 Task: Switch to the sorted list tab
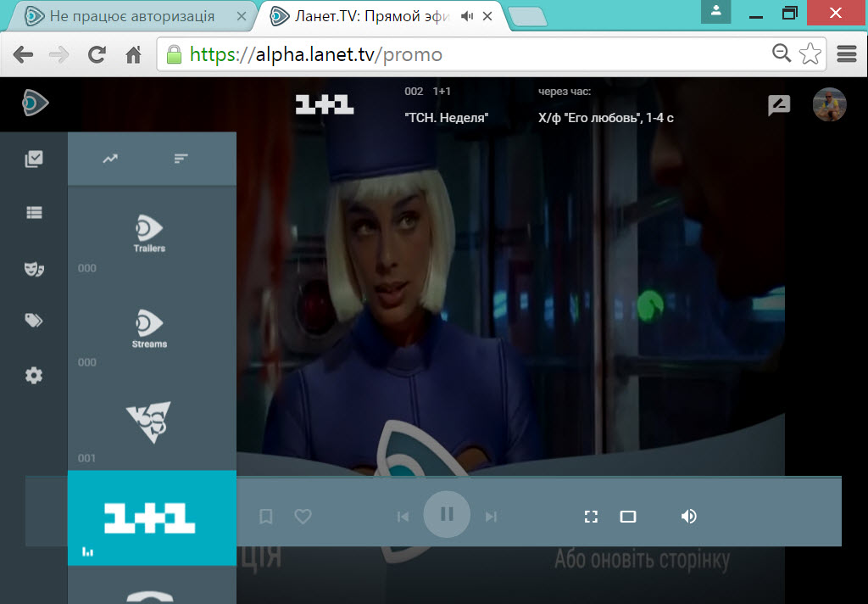point(181,159)
